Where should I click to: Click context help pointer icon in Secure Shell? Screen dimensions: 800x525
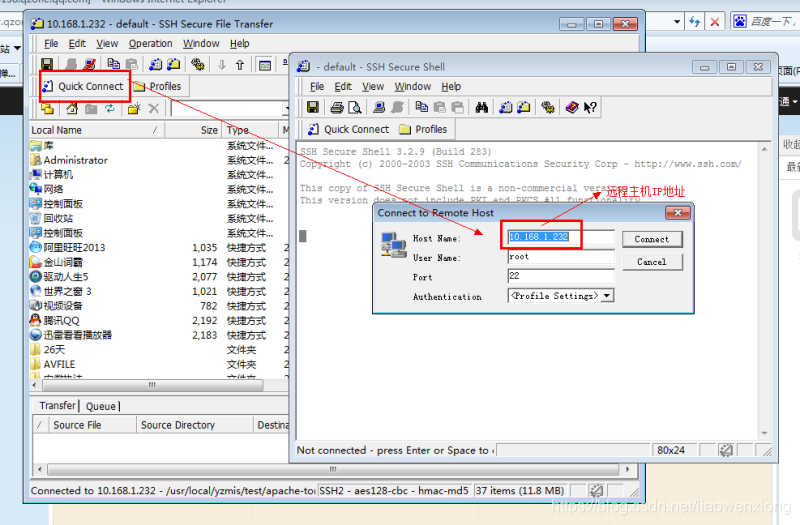(x=590, y=107)
